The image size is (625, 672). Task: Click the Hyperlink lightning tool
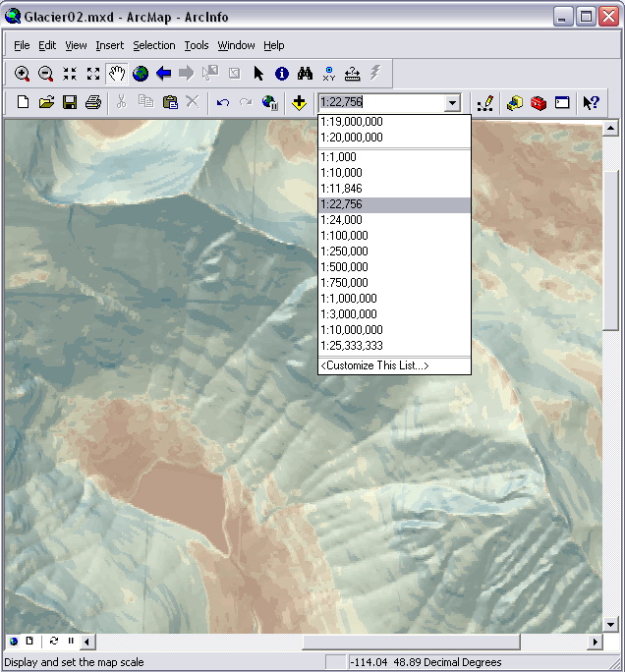(x=375, y=73)
